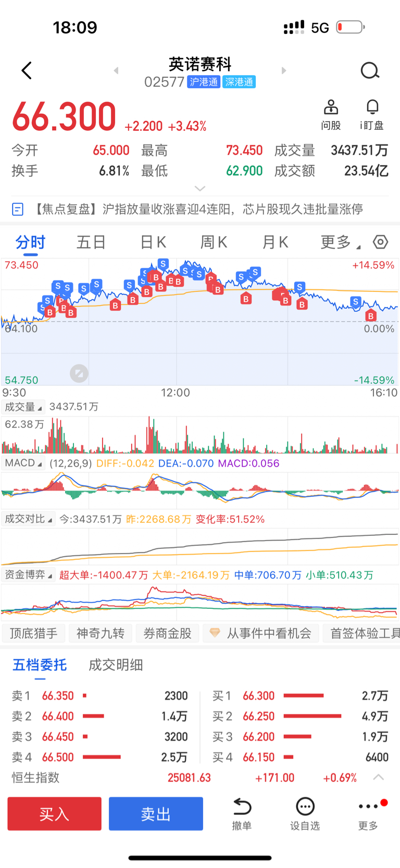Select the 五档委托 tab
Viewport: 400px width, 868px height.
[40, 665]
